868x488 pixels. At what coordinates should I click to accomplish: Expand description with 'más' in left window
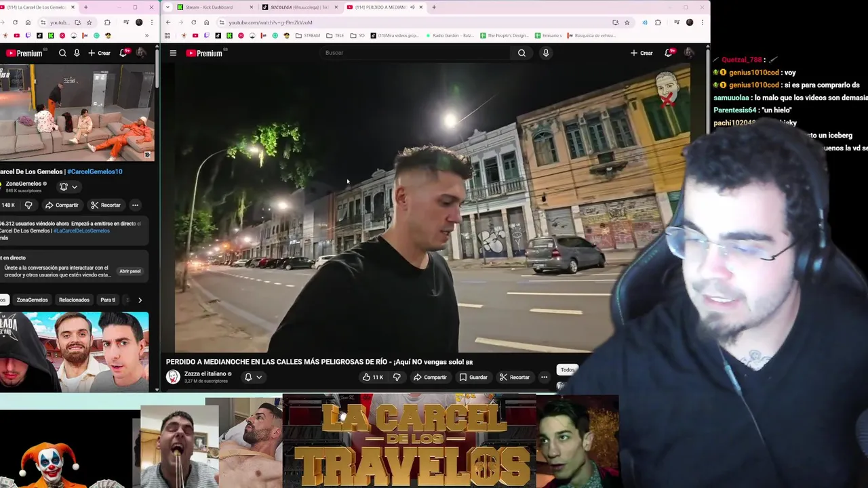coord(4,238)
